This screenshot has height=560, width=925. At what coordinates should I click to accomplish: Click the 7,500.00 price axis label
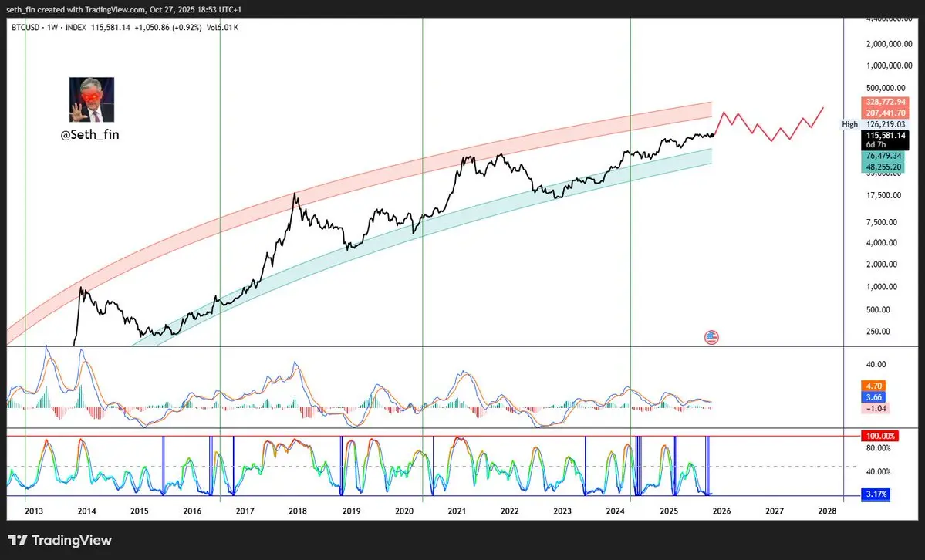pyautogui.click(x=881, y=222)
